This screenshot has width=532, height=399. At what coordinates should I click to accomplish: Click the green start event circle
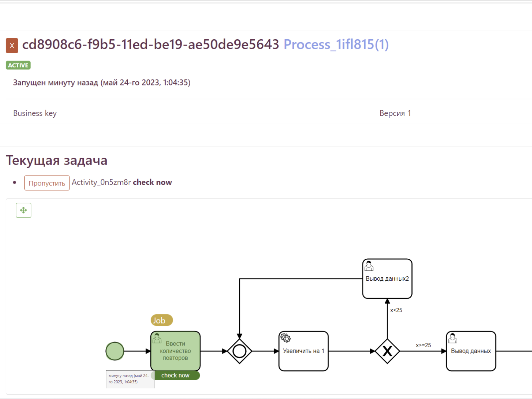tap(115, 351)
